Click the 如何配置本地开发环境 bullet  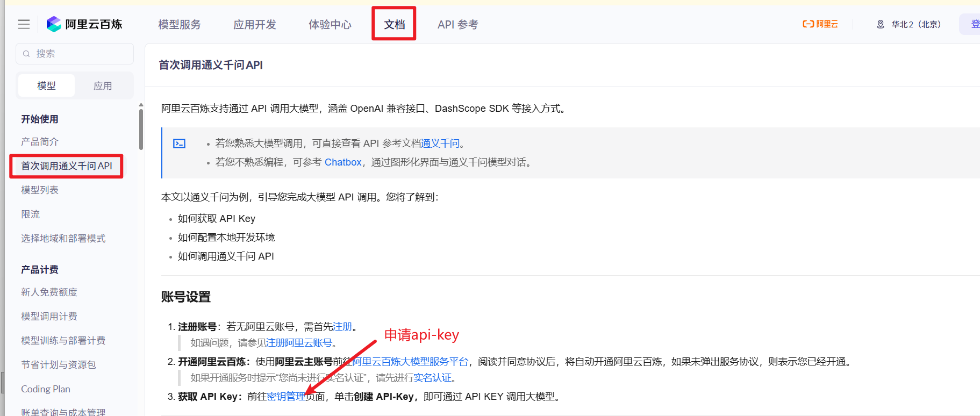pos(226,238)
